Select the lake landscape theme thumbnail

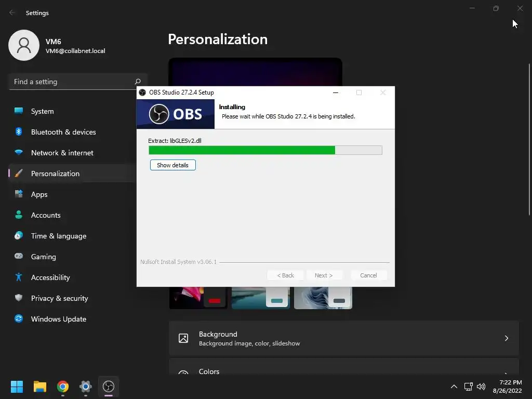tap(261, 298)
